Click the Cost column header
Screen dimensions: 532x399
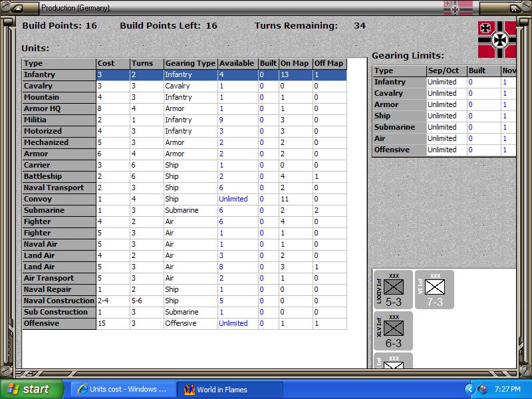(113, 63)
